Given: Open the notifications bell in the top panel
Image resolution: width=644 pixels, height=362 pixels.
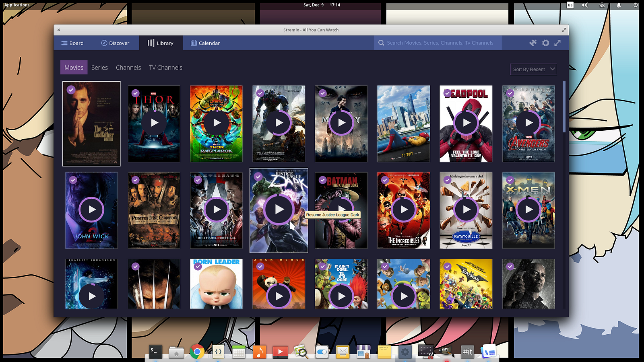Looking at the screenshot, I should click(x=619, y=5).
